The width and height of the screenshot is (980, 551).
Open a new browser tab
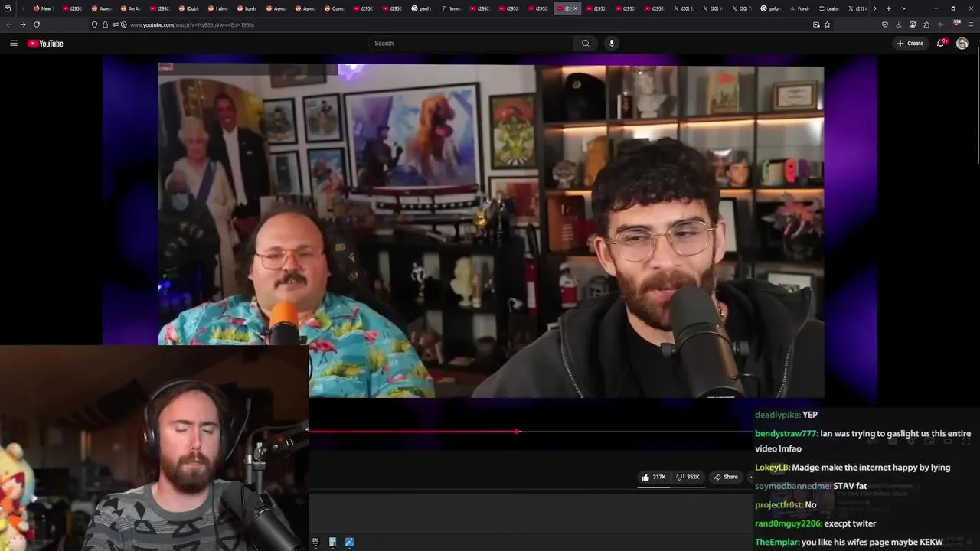[x=888, y=8]
